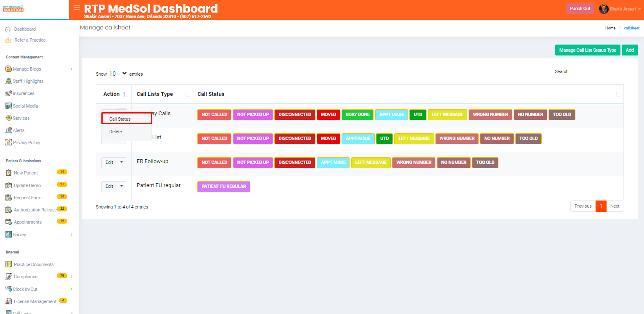Click the purple PATIENT FU REGULAR status tag

tap(224, 186)
